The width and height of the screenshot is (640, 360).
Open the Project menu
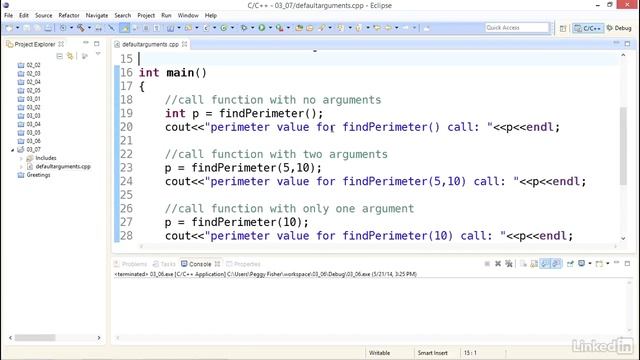pos(146,16)
